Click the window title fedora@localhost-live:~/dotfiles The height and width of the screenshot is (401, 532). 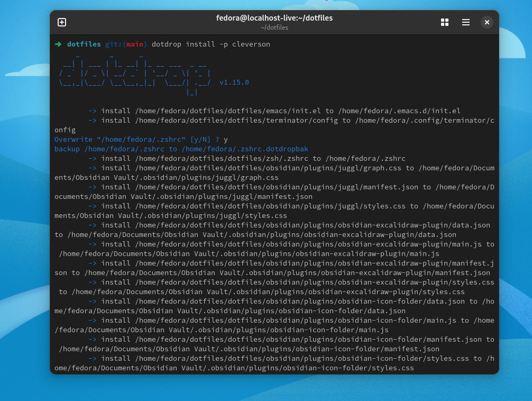coord(274,17)
